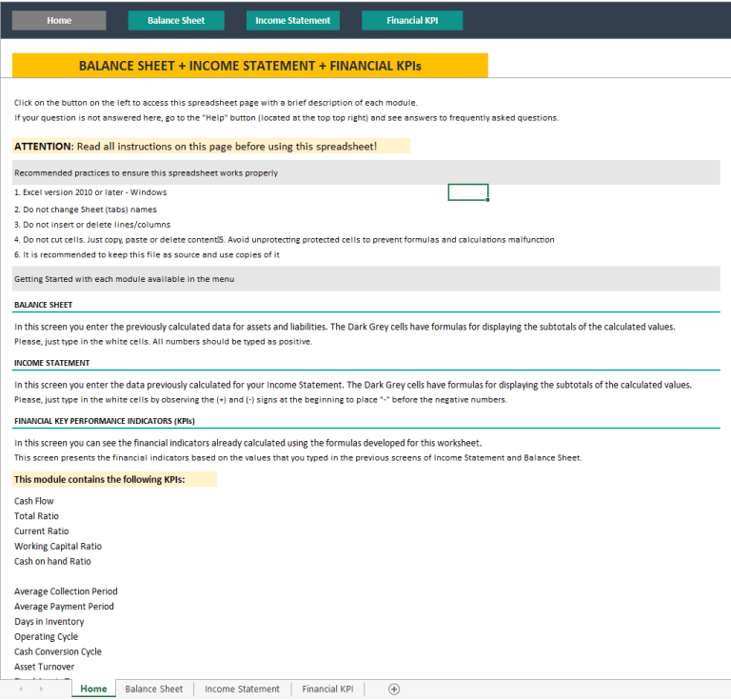
Task: Select the yellow title banner cell
Action: (x=249, y=66)
